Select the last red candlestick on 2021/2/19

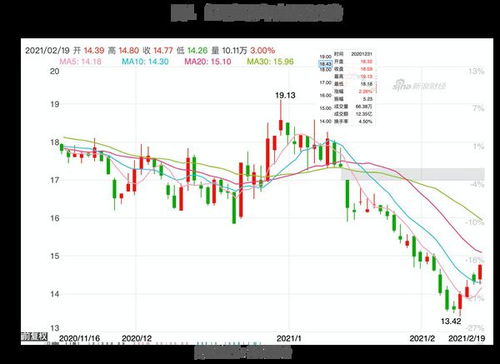tap(480, 272)
